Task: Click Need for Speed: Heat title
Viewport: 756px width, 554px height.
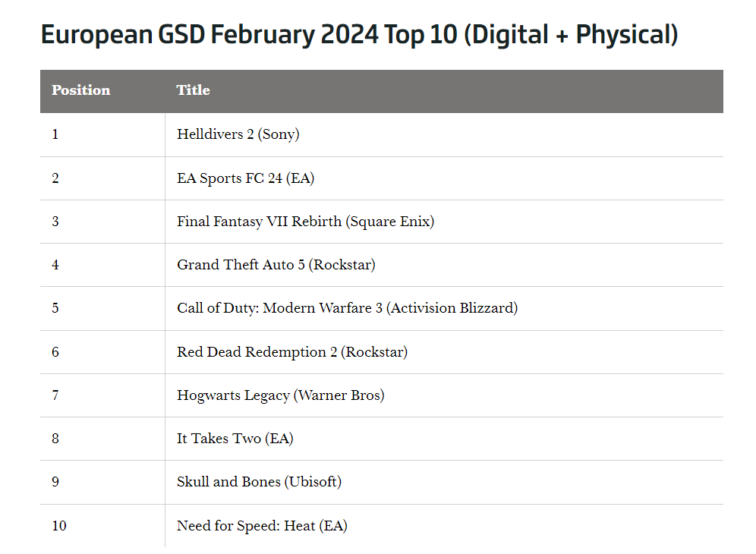Action: [x=262, y=525]
